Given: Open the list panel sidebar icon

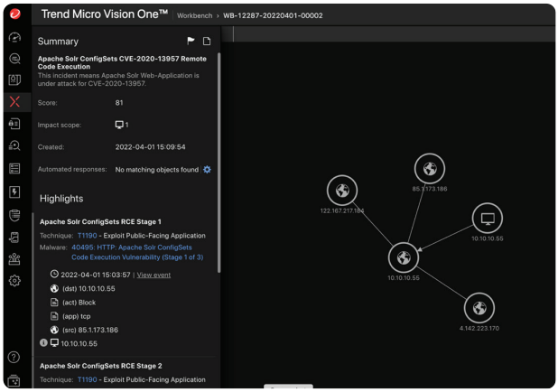Looking at the screenshot, I should coord(14,169).
